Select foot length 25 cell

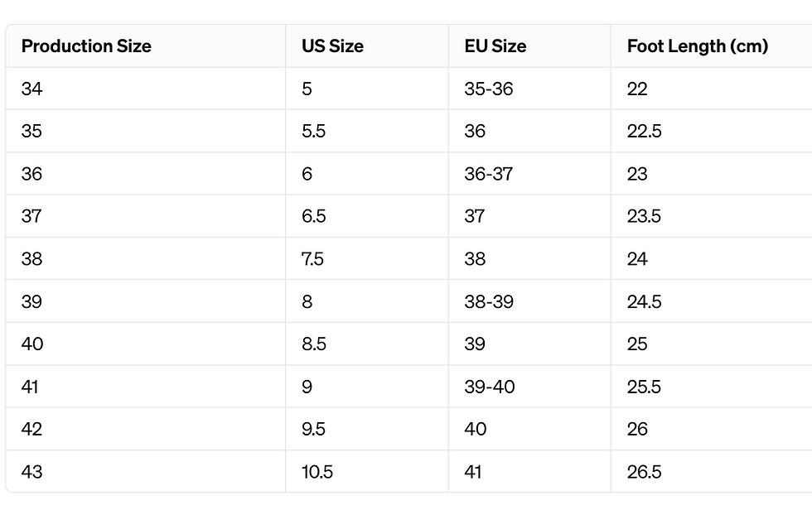point(712,344)
